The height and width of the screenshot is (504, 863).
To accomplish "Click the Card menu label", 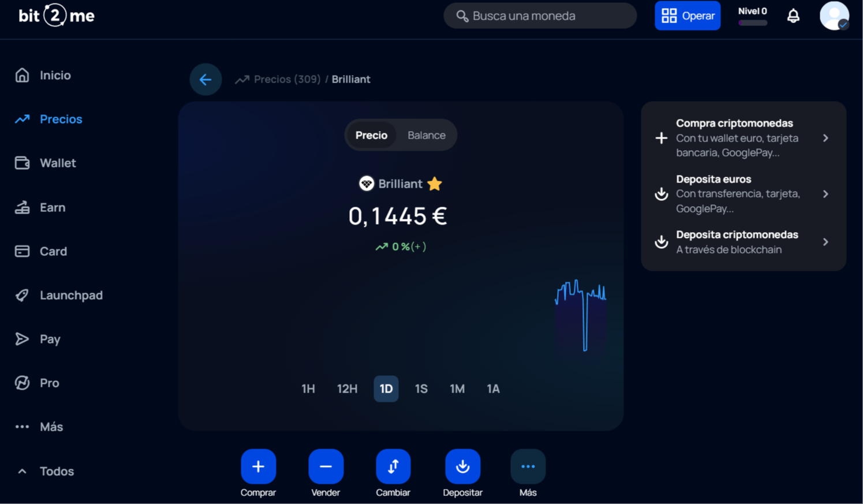I will [53, 251].
